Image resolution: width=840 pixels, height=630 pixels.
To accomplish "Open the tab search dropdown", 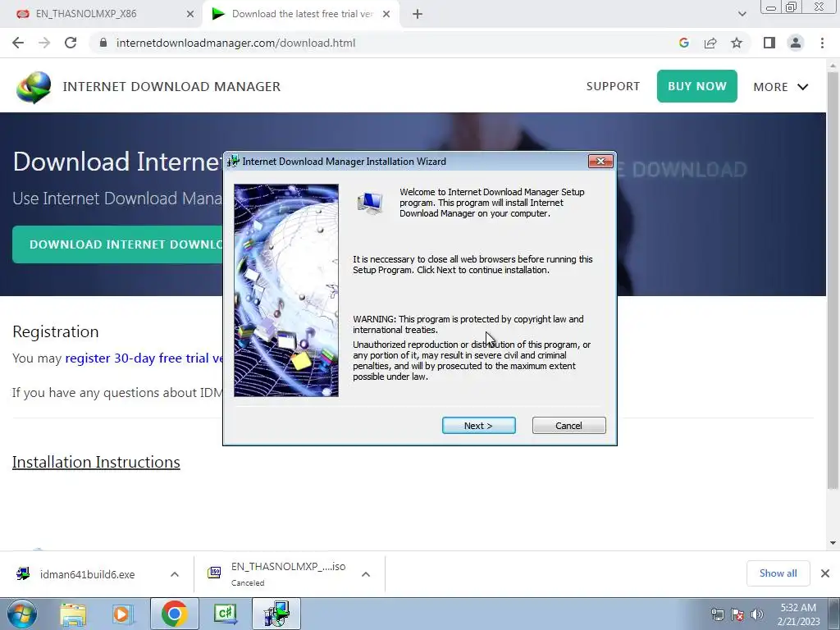I will [x=742, y=14].
